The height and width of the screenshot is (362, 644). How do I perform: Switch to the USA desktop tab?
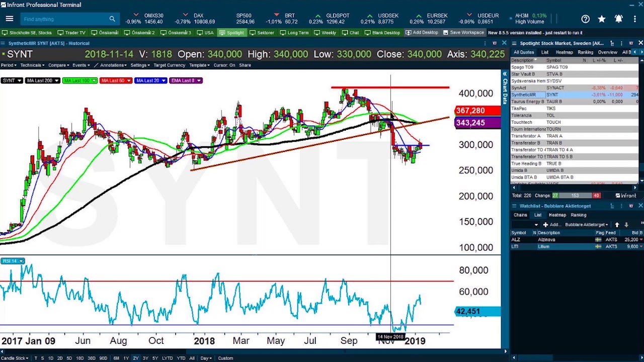(x=205, y=33)
